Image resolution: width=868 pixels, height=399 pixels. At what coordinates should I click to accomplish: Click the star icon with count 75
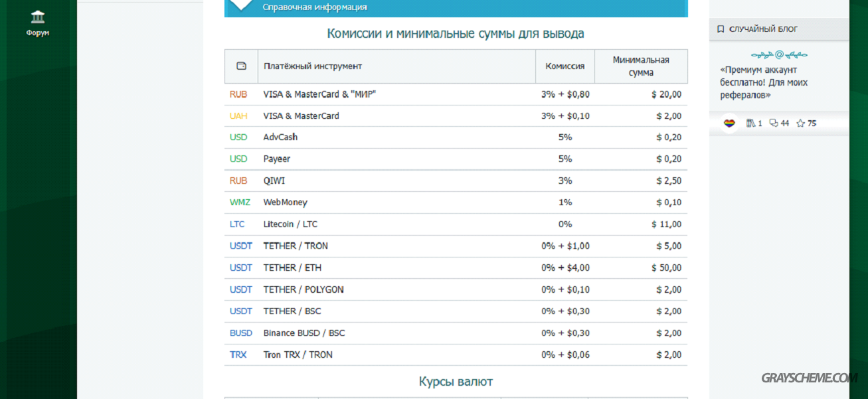800,123
